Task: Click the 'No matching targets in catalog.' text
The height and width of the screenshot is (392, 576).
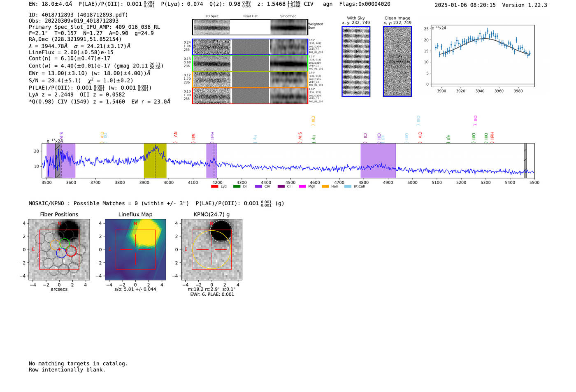Action: coord(78,364)
